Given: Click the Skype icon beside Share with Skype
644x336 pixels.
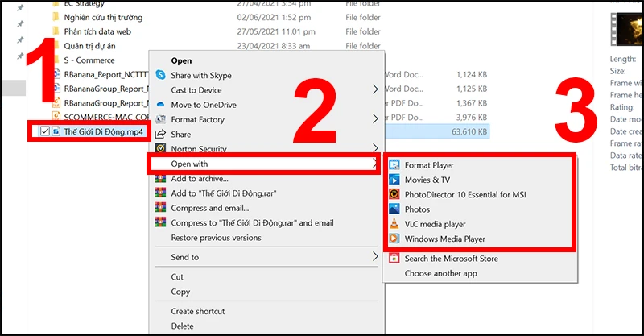Looking at the screenshot, I should tap(160, 75).
